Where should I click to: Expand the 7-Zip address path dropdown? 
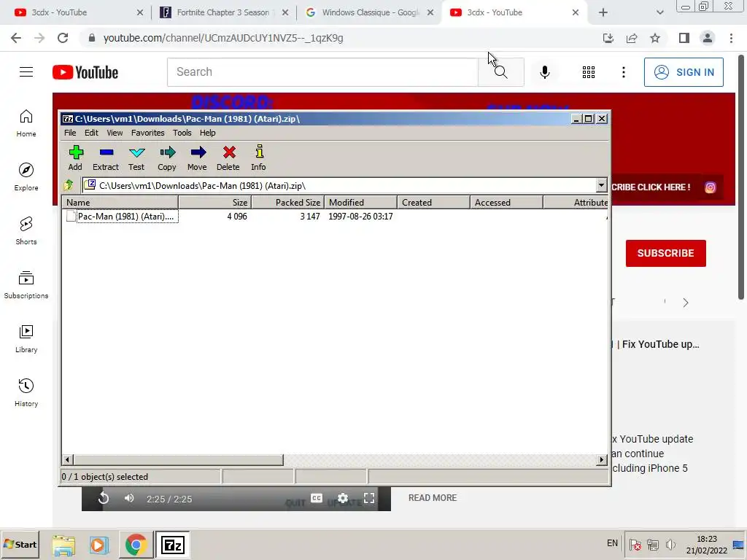(x=601, y=185)
